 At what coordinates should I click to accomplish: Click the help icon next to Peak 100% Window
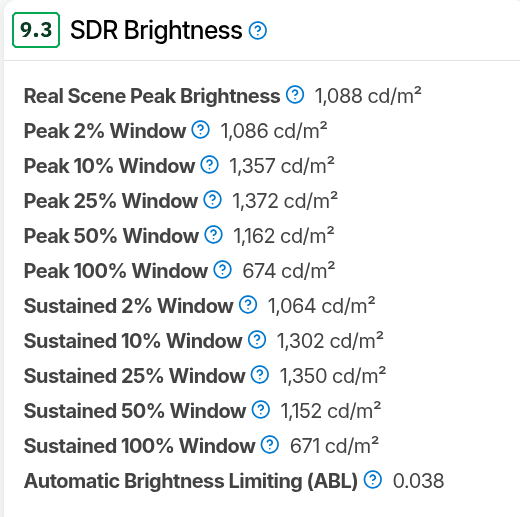click(223, 270)
